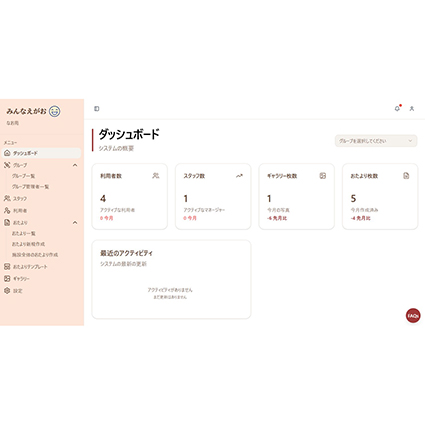Click the users icon on 利用者数 card

click(x=156, y=176)
